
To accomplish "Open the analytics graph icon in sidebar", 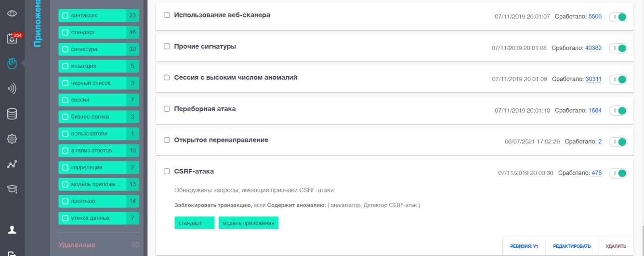I will pyautogui.click(x=12, y=165).
